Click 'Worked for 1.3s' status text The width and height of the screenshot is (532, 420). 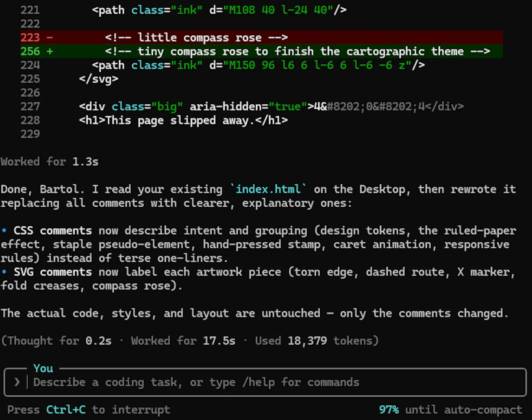[x=50, y=162]
